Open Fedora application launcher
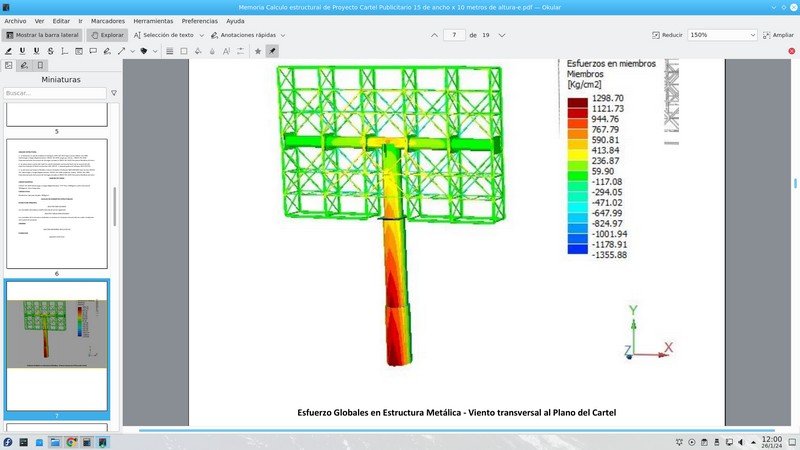This screenshot has height=450, width=800. [8, 442]
